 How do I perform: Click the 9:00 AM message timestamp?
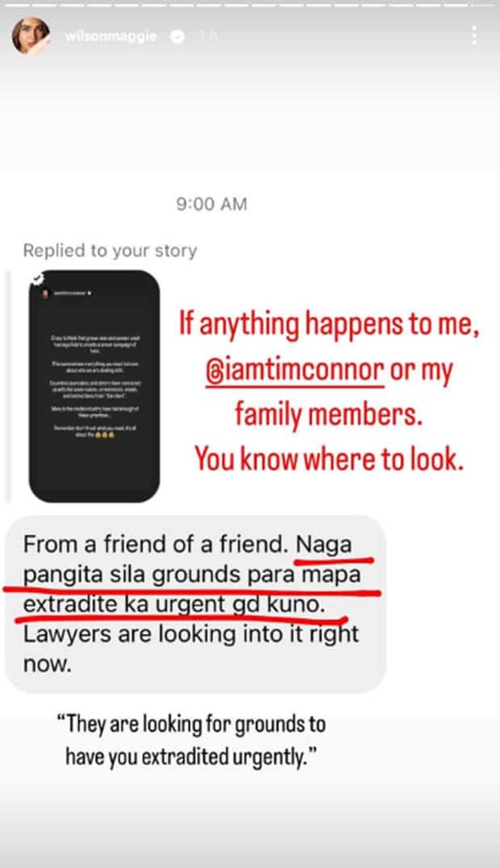pyautogui.click(x=212, y=204)
